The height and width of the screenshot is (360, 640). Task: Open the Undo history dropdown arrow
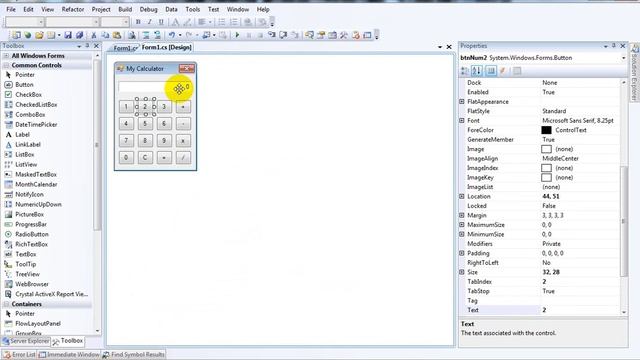[180, 35]
